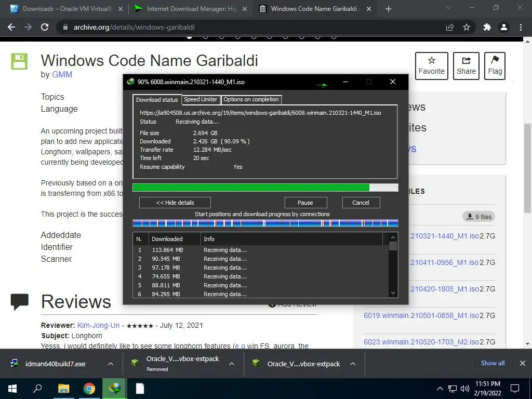Open a new browser tab with plus
The width and height of the screenshot is (532, 399).
[x=389, y=9]
